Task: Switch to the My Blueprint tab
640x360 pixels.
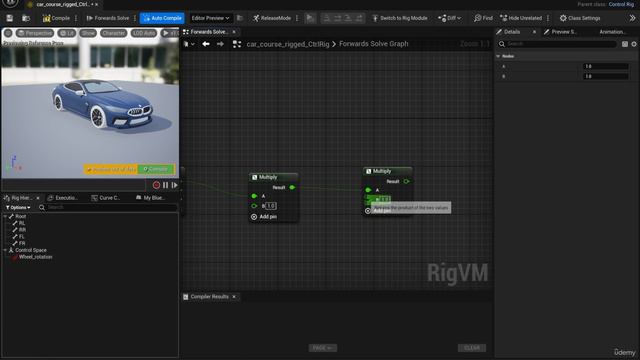Action: coord(150,198)
